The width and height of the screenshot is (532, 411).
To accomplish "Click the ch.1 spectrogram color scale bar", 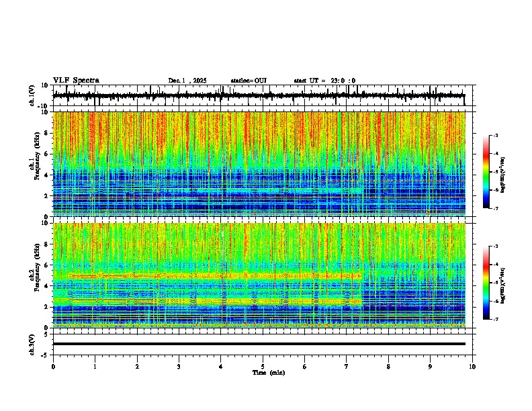I will pyautogui.click(x=486, y=172).
